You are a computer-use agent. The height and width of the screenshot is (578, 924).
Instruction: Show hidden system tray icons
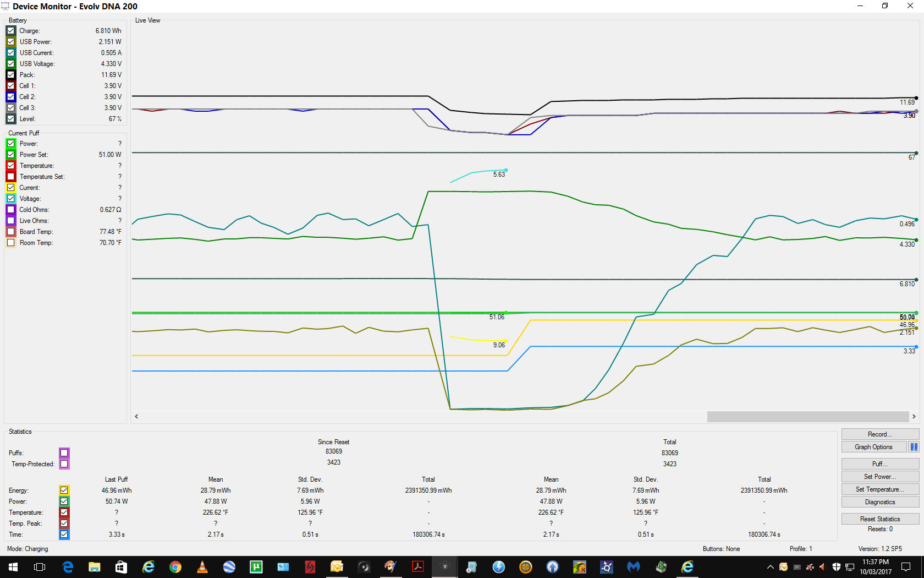770,567
